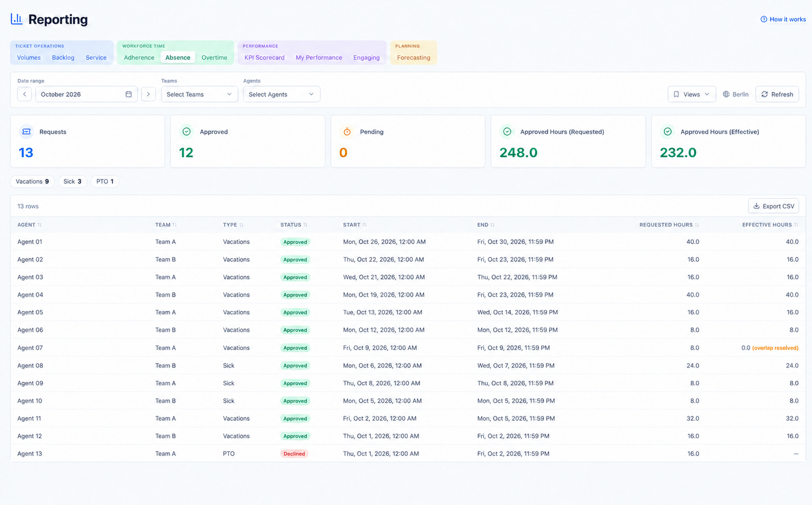This screenshot has height=505, width=812.
Task: Open the Forecasting tab
Action: (413, 58)
